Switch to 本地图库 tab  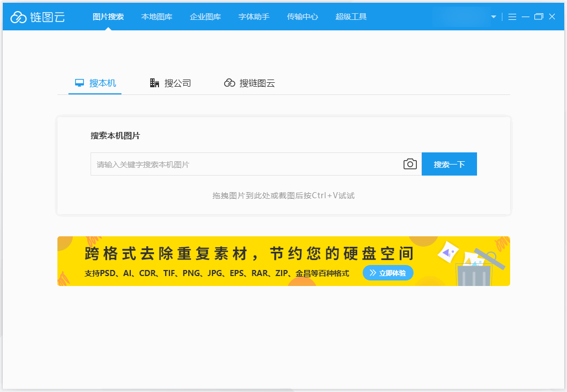(x=157, y=17)
